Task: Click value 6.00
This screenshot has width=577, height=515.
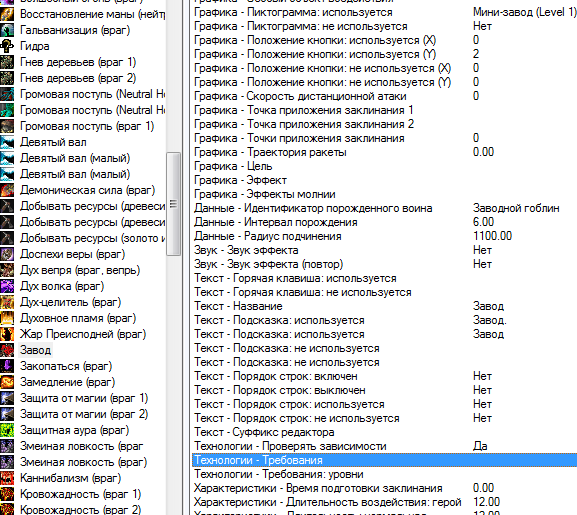Action: [483, 222]
